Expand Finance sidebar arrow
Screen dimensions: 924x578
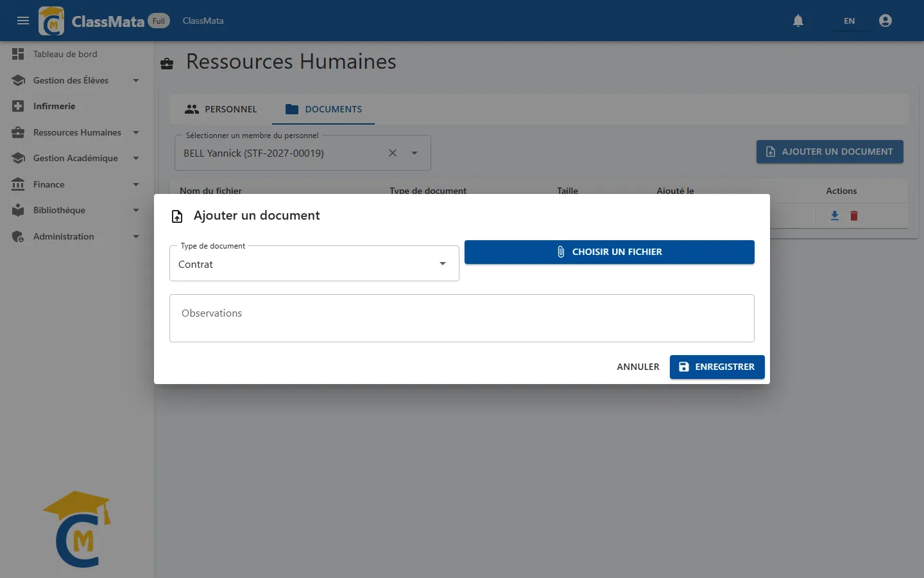tap(136, 184)
